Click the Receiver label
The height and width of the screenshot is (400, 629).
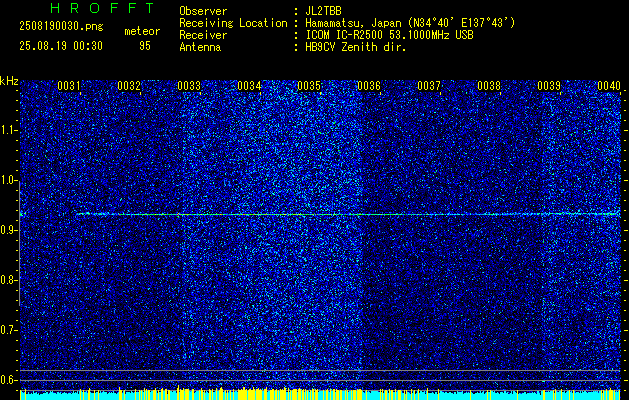[203, 35]
